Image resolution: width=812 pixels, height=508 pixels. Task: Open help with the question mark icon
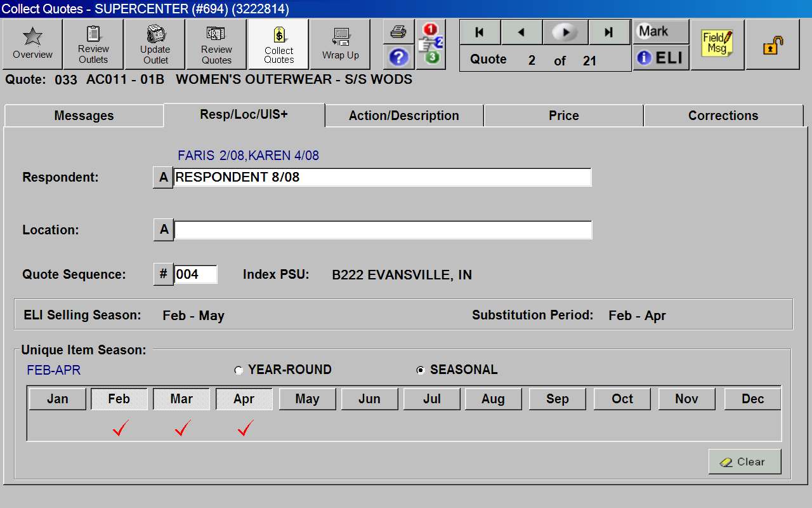click(x=398, y=57)
